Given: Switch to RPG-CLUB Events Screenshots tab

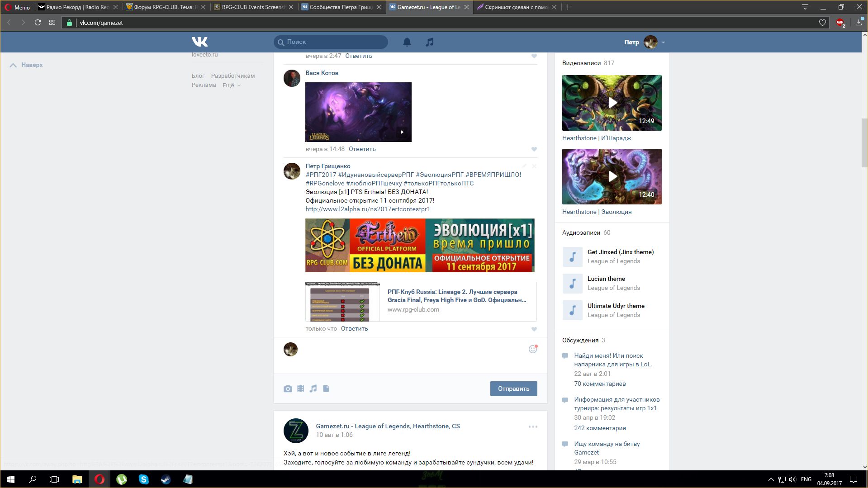Looking at the screenshot, I should (253, 7).
